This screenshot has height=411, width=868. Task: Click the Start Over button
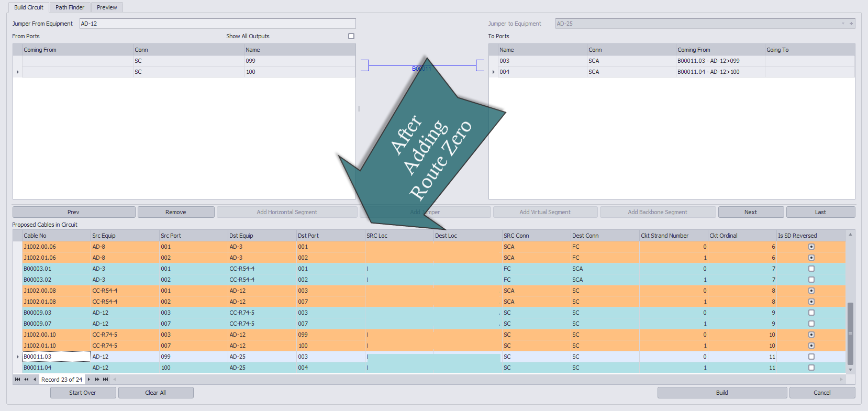83,393
